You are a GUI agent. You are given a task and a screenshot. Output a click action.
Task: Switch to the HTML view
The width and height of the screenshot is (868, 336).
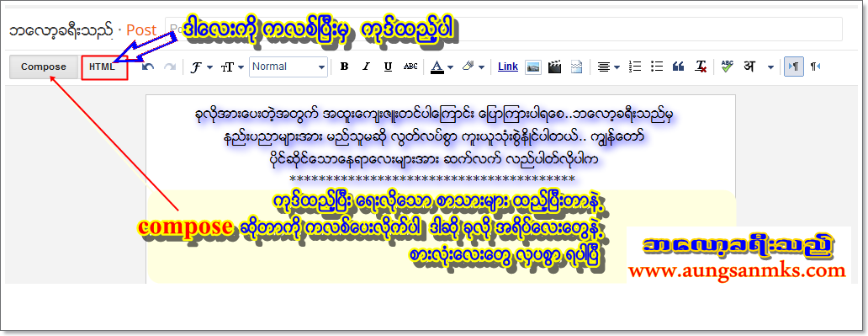click(x=103, y=67)
